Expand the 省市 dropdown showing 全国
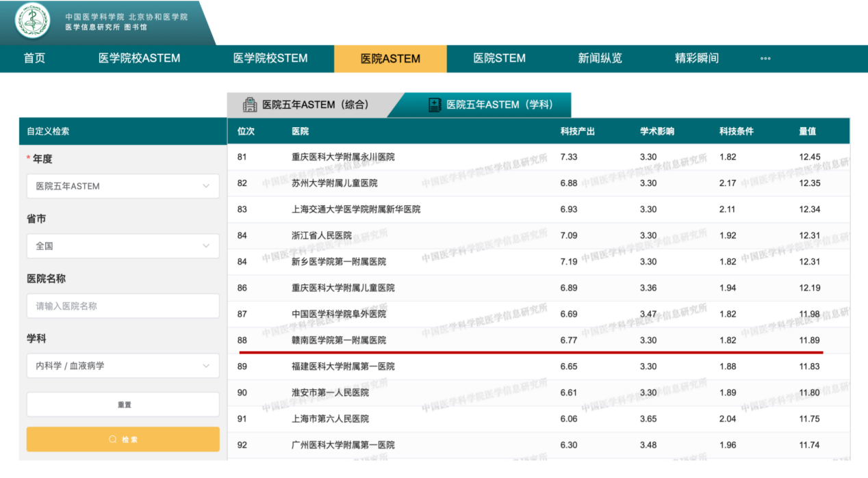Viewport: 868px width, 478px height. click(123, 246)
